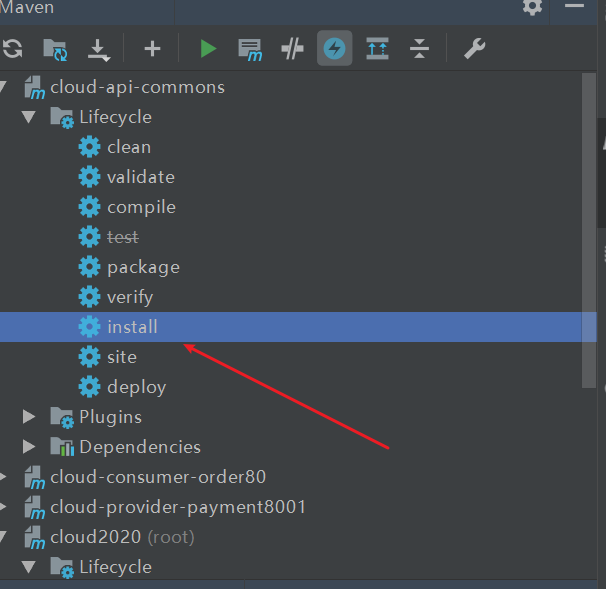This screenshot has height=589, width=606.
Task: Hide the Maven tool window
Action: click(574, 5)
